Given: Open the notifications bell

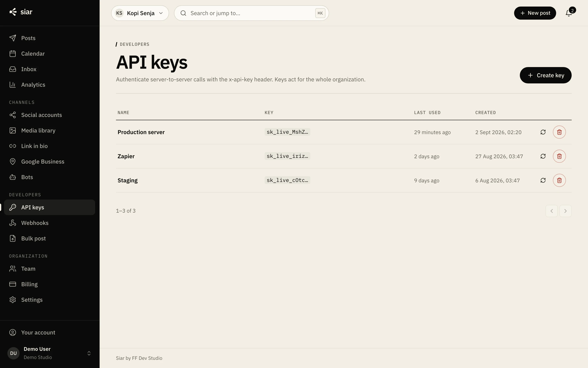Looking at the screenshot, I should point(569,13).
